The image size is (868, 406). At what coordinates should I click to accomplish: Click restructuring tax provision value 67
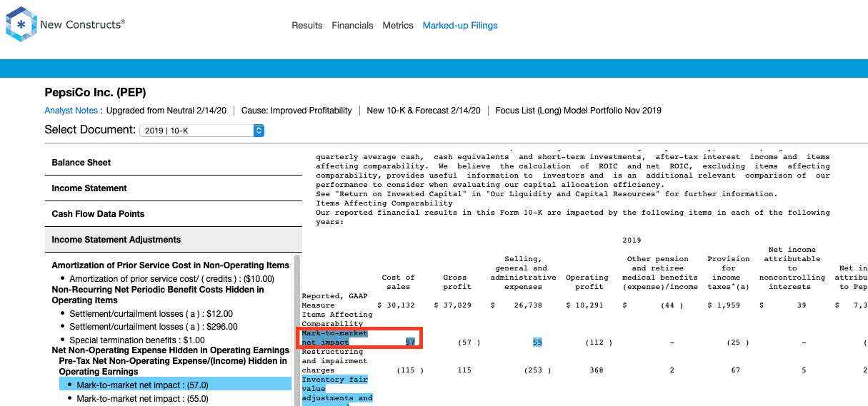point(736,370)
